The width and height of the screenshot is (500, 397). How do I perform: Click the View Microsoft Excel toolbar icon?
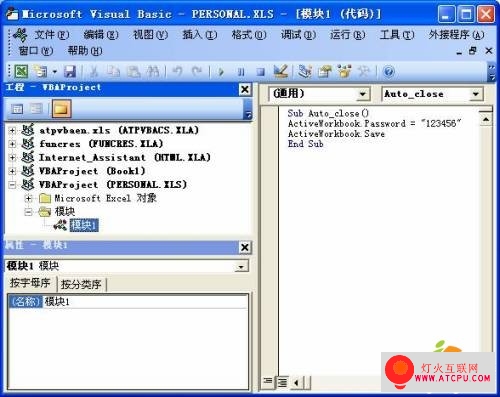tap(22, 71)
